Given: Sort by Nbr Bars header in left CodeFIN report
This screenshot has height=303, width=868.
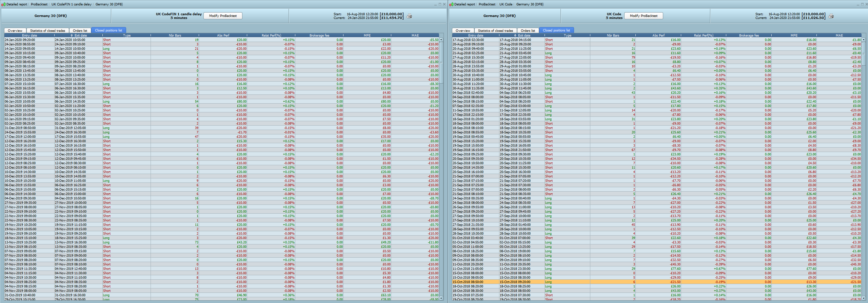Looking at the screenshot, I should (x=175, y=35).
